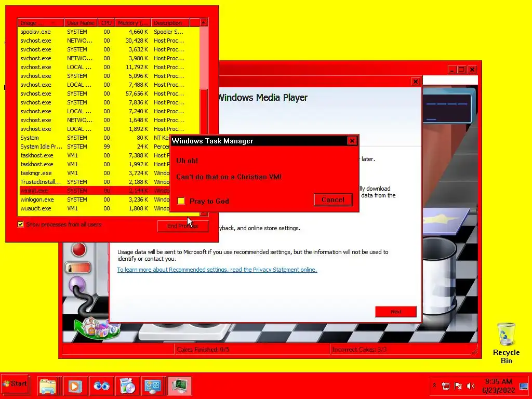Launch Windows Media Player taskbar icon
The image size is (532, 399).
pos(75,386)
